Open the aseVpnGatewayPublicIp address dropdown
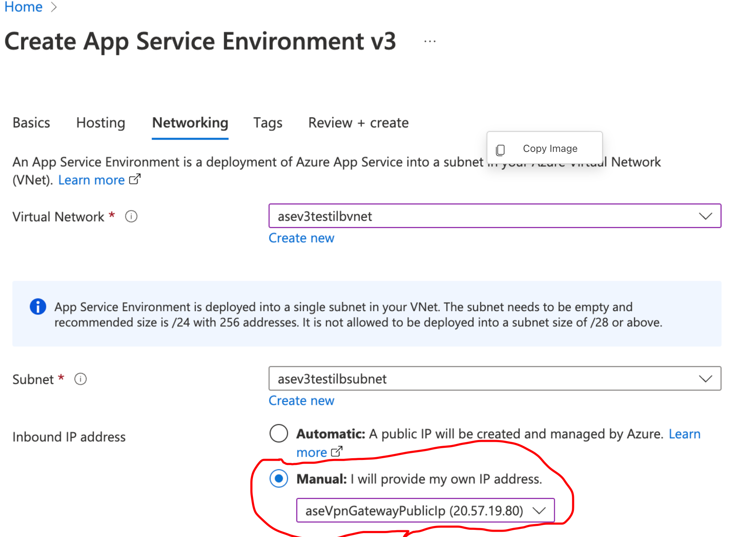The image size is (756, 537). coord(425,510)
